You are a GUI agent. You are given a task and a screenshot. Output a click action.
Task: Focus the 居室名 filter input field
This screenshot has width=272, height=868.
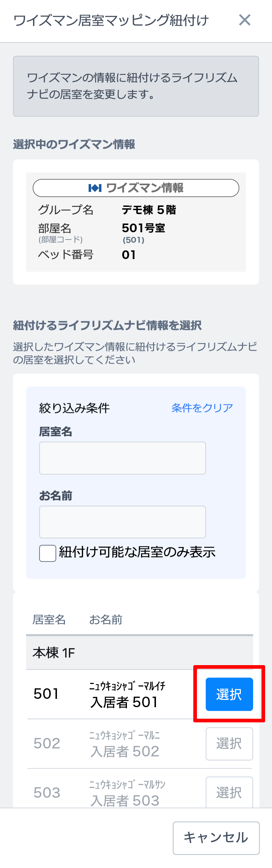pyautogui.click(x=123, y=458)
